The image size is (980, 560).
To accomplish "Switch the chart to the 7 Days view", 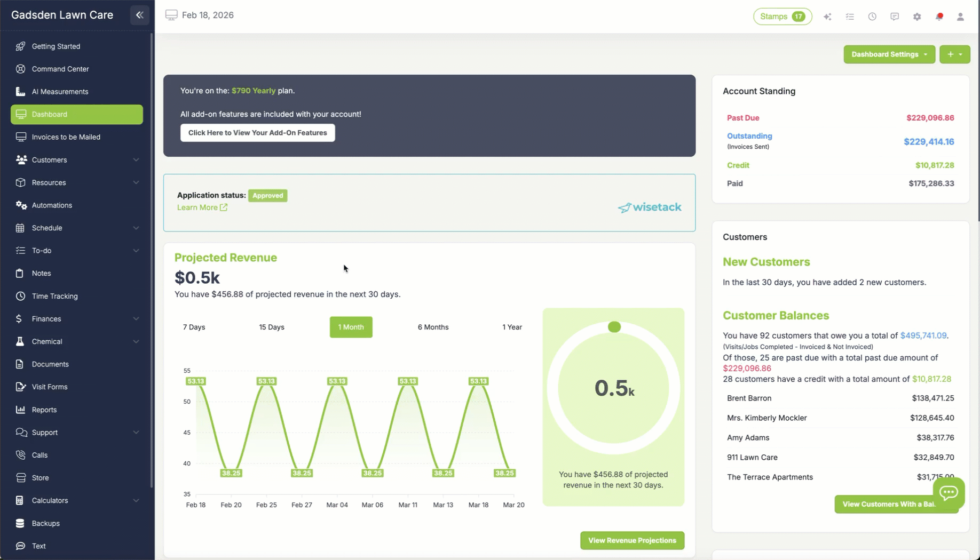I will (194, 327).
